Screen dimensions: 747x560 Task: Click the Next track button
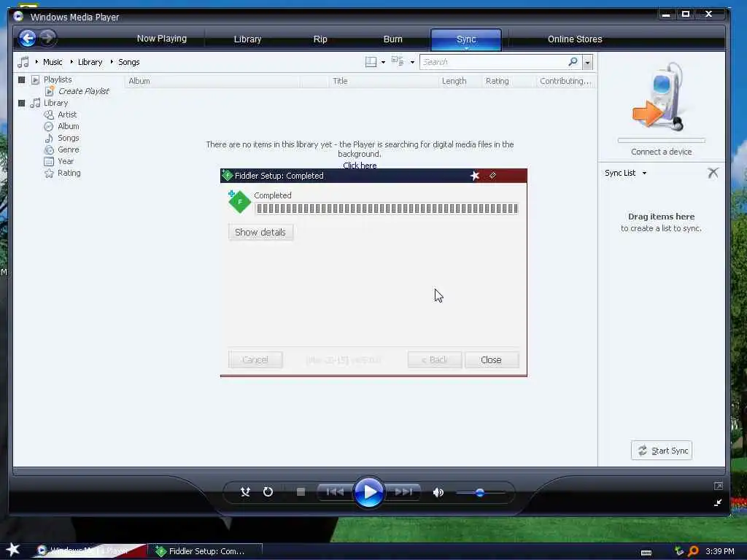click(x=403, y=492)
